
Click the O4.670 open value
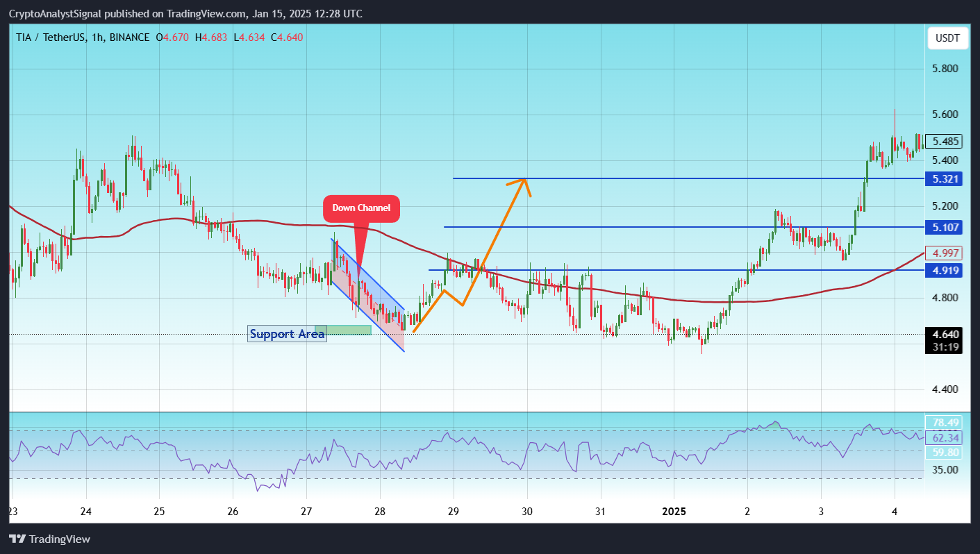172,37
